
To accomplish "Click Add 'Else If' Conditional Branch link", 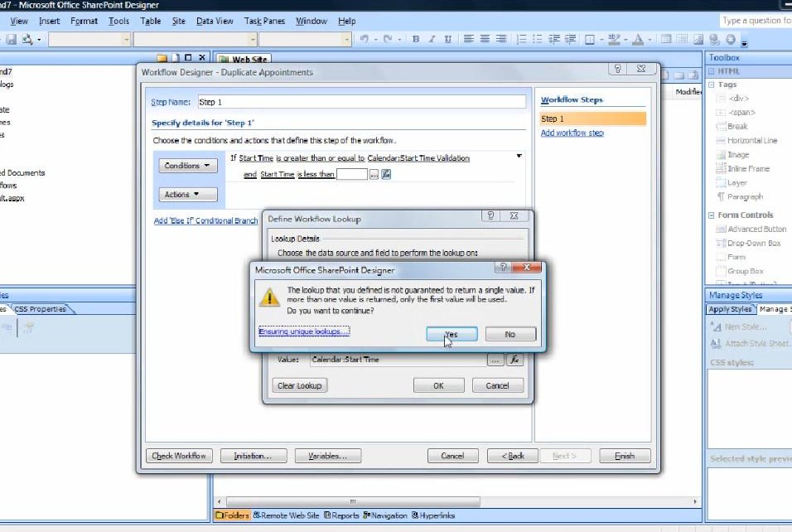I will coord(205,220).
